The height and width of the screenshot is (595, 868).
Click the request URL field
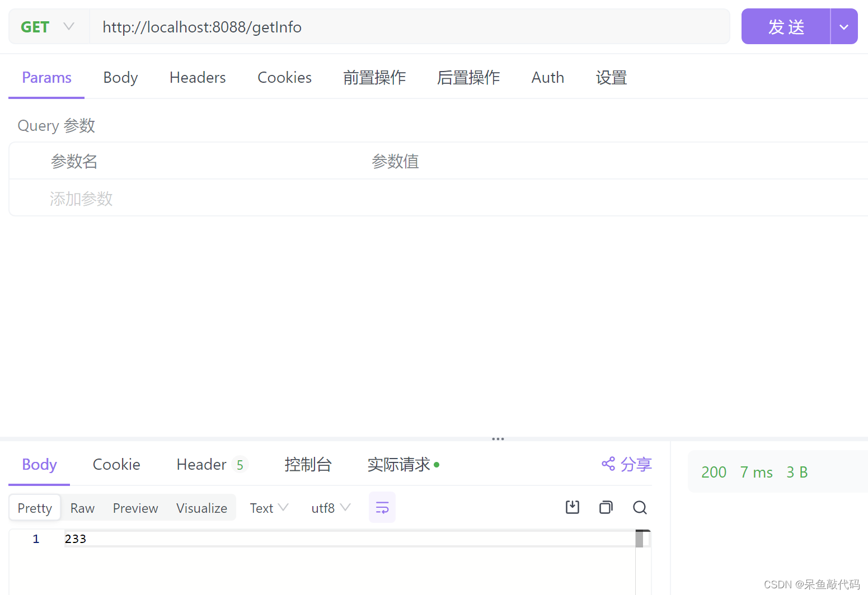[410, 27]
